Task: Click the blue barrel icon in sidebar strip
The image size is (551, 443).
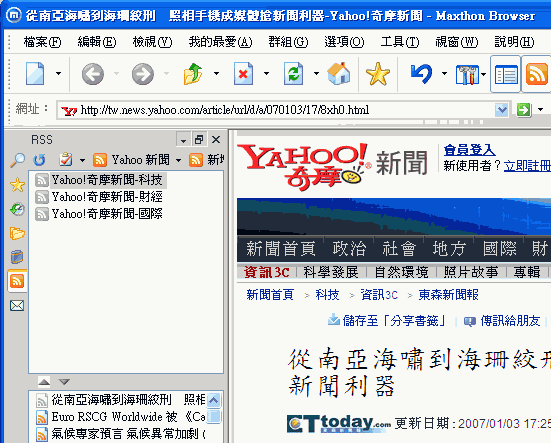Action: (x=17, y=257)
